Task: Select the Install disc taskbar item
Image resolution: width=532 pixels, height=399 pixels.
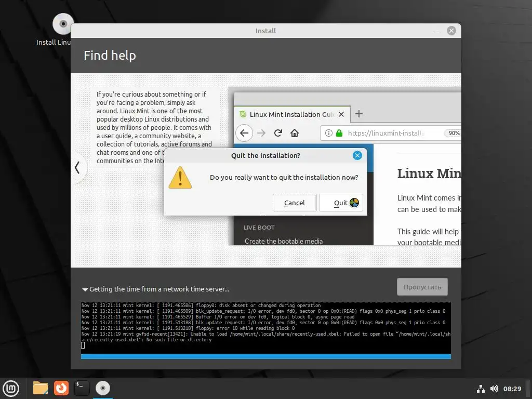Action: tap(102, 388)
